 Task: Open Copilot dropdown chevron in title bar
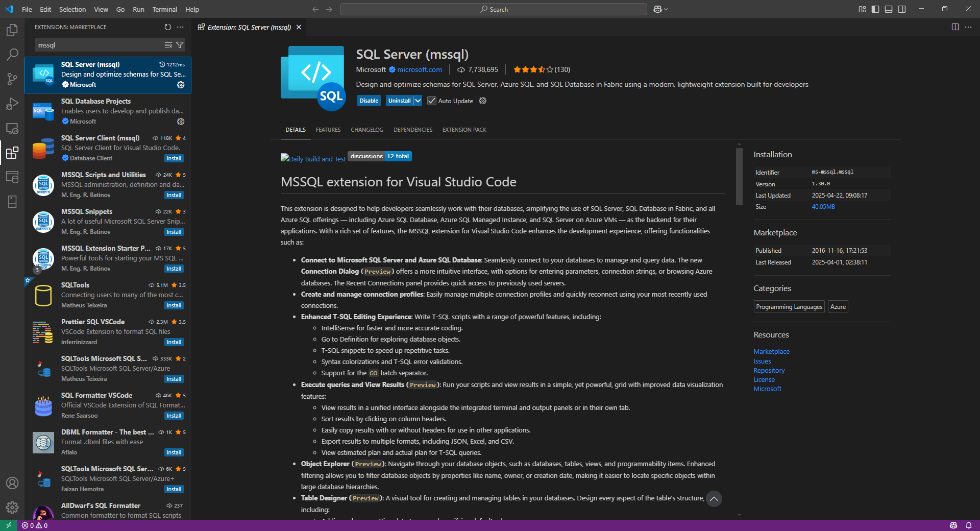tap(666, 9)
